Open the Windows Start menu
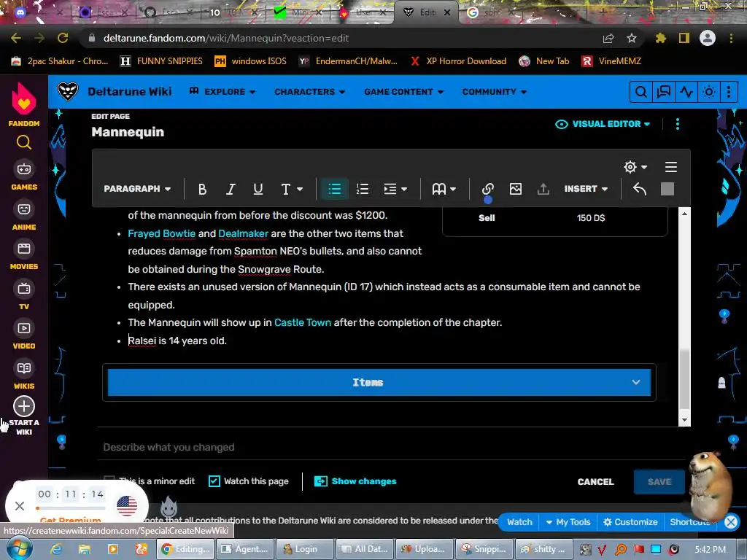The image size is (747, 560). (x=19, y=549)
